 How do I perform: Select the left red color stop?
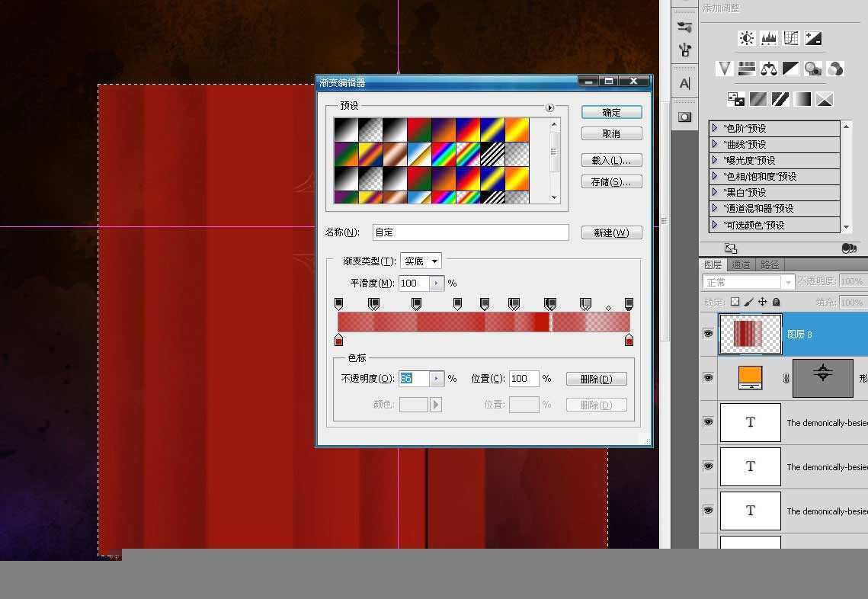(x=339, y=339)
